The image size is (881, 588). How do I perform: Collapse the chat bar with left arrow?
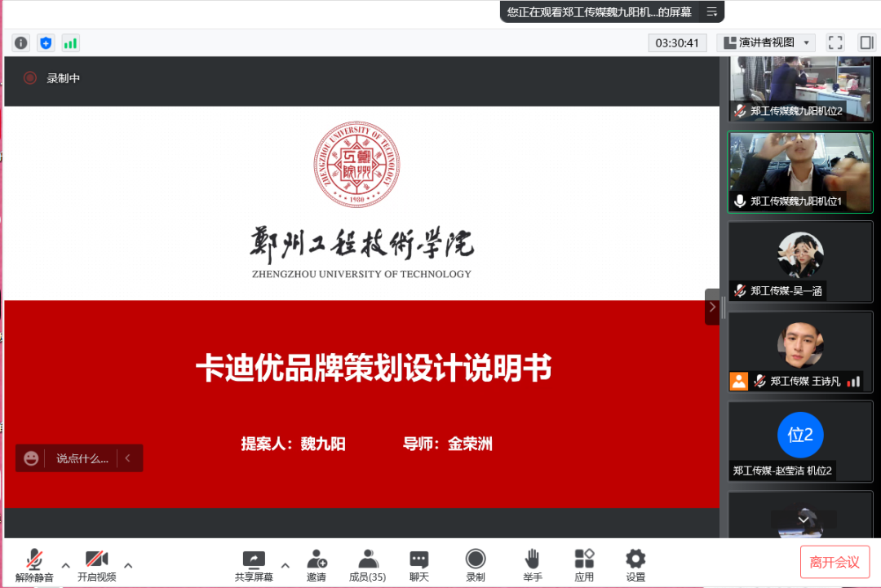(127, 458)
